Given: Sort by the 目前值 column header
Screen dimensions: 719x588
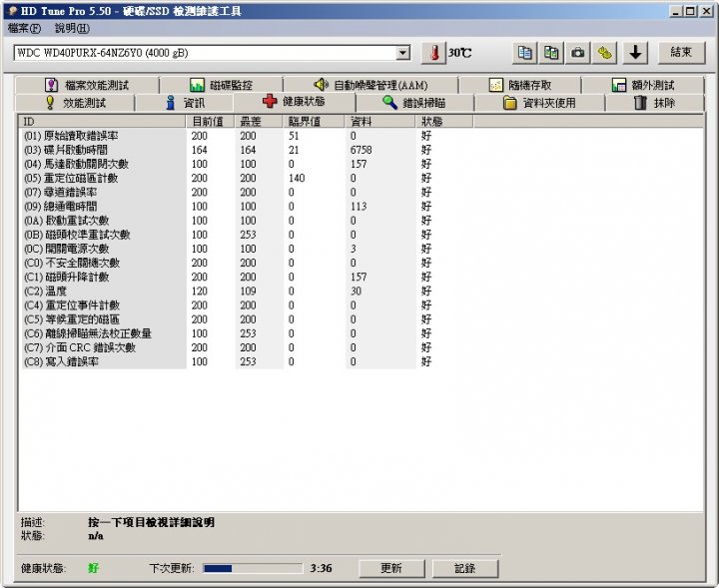Looking at the screenshot, I should [x=210, y=122].
